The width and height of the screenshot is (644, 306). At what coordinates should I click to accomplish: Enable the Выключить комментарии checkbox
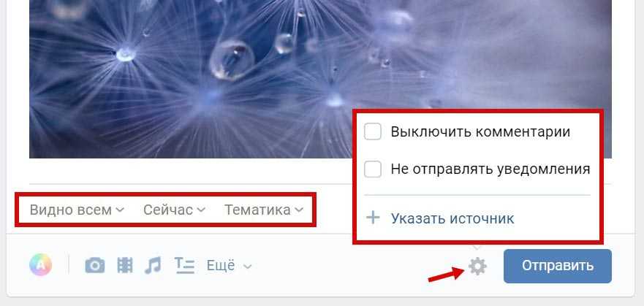click(373, 132)
